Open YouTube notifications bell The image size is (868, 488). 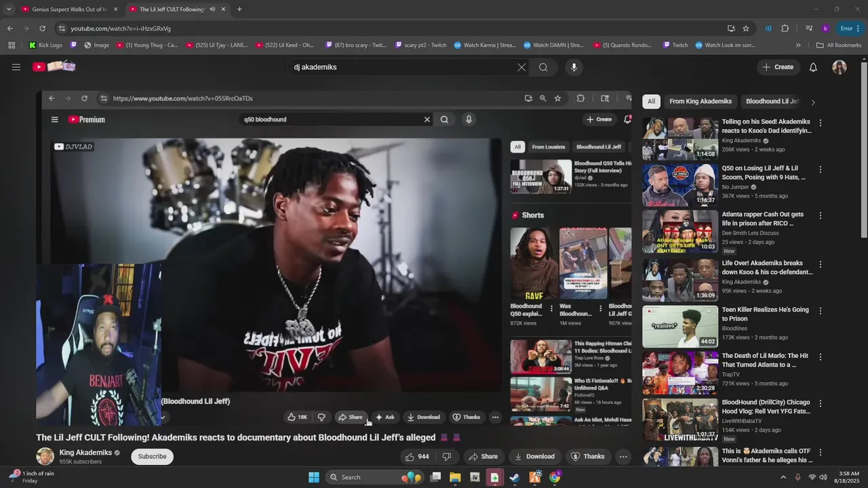(x=813, y=67)
